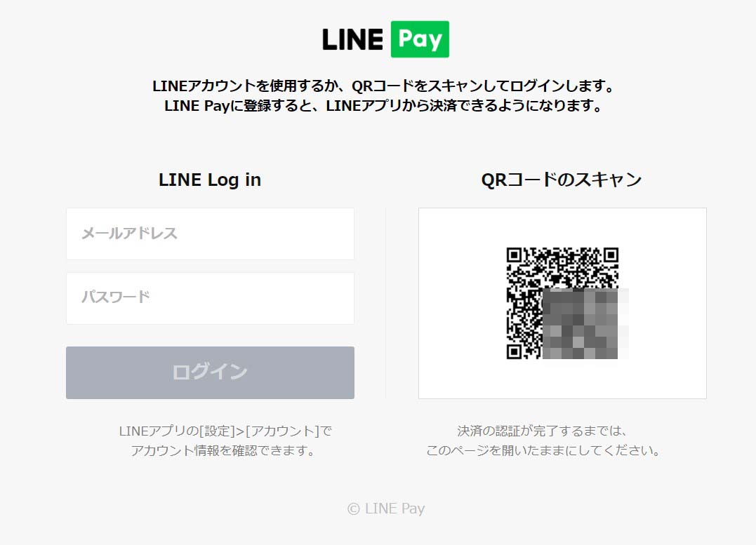Click the gray ログイン button

210,372
